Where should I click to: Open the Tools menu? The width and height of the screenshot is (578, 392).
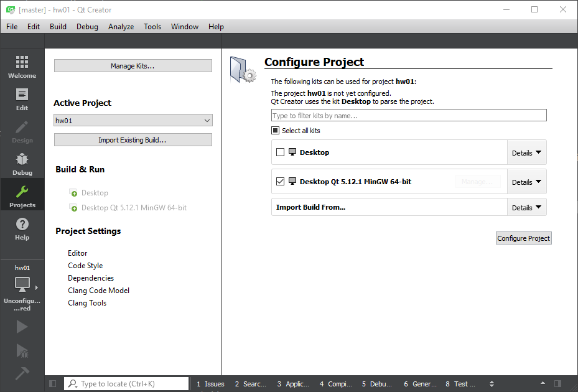coord(152,27)
